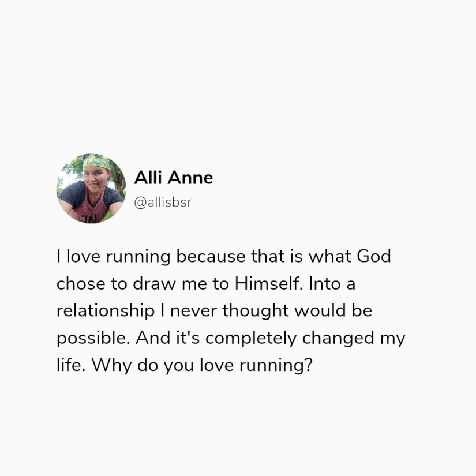
Task: Click the bandana in the profile photo
Action: coord(96,162)
